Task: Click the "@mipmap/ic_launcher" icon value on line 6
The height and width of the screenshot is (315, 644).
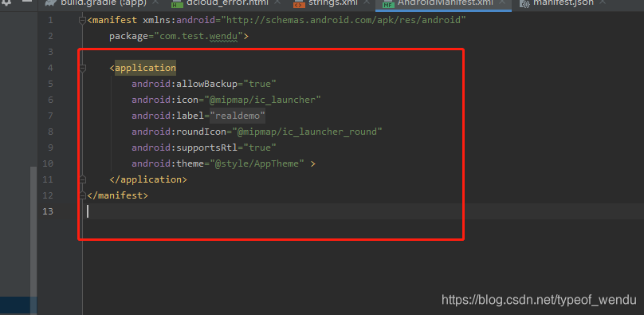Action: coord(262,100)
